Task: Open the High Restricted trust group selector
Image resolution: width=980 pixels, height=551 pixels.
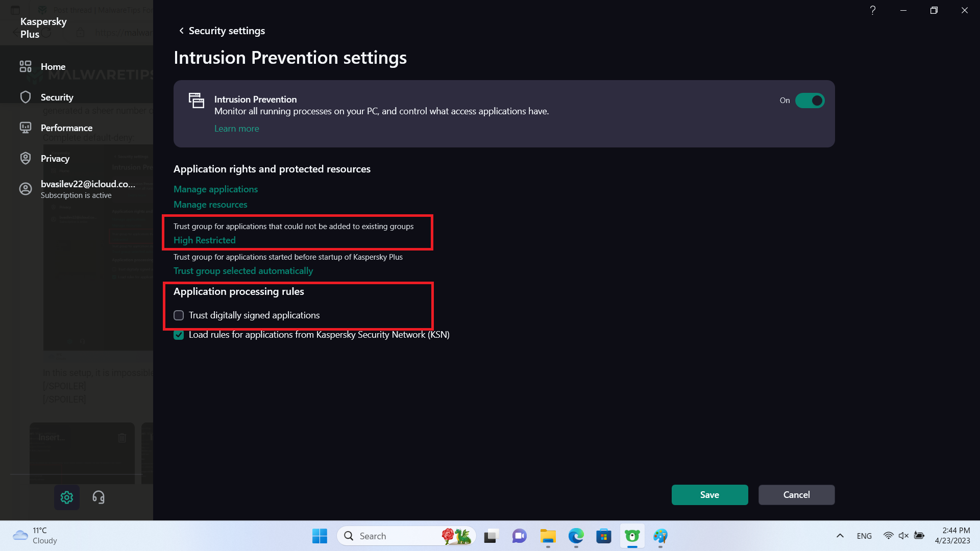Action: tap(205, 240)
